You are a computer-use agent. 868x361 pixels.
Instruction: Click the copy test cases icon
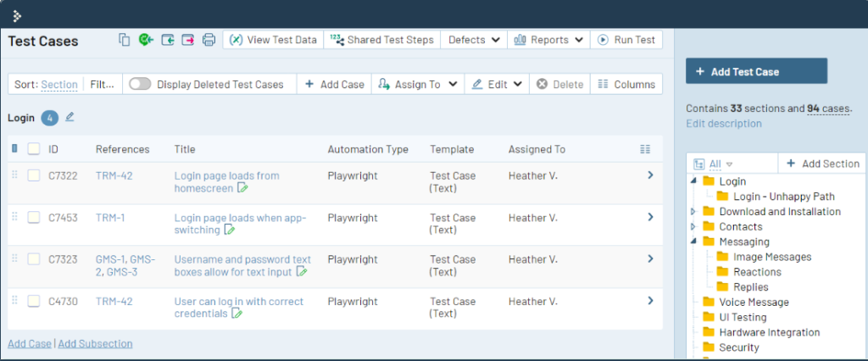click(x=124, y=40)
